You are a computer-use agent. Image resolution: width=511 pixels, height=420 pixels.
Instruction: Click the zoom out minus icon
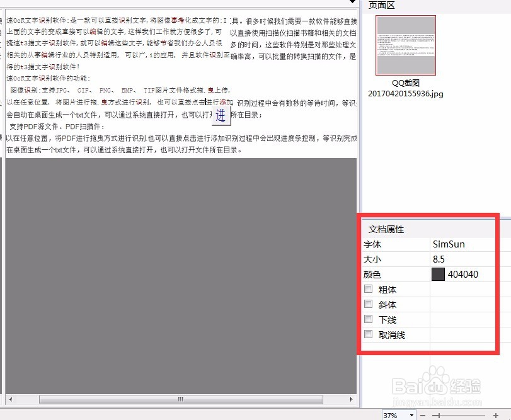coord(422,414)
